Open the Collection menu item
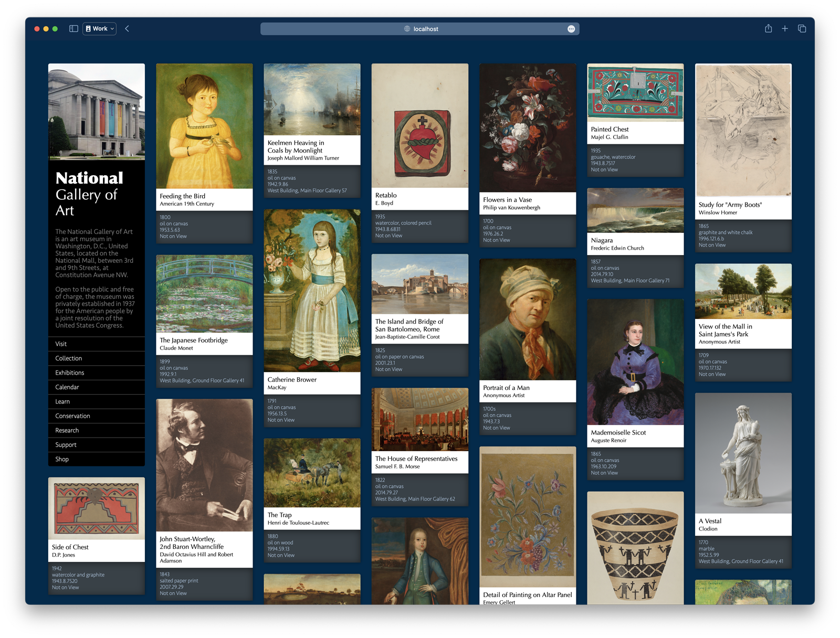This screenshot has width=840, height=638. click(x=97, y=358)
